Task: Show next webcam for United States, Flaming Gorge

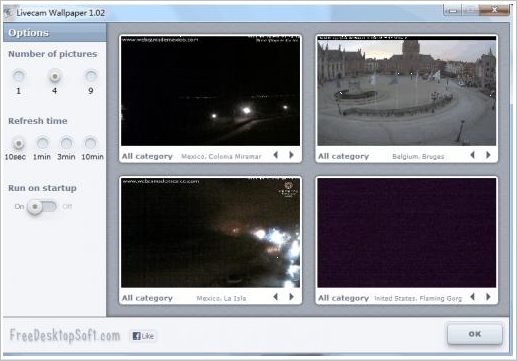Action: [488, 297]
